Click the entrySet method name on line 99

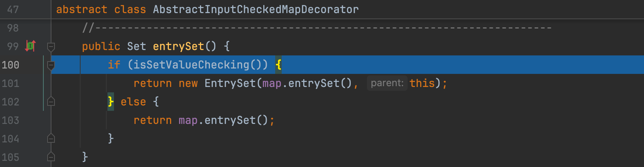(x=178, y=47)
